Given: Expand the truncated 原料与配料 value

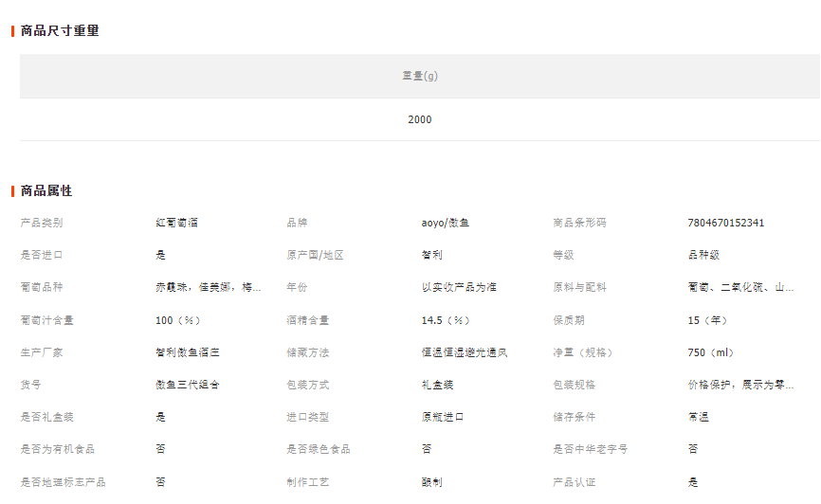Looking at the screenshot, I should click(x=740, y=287).
